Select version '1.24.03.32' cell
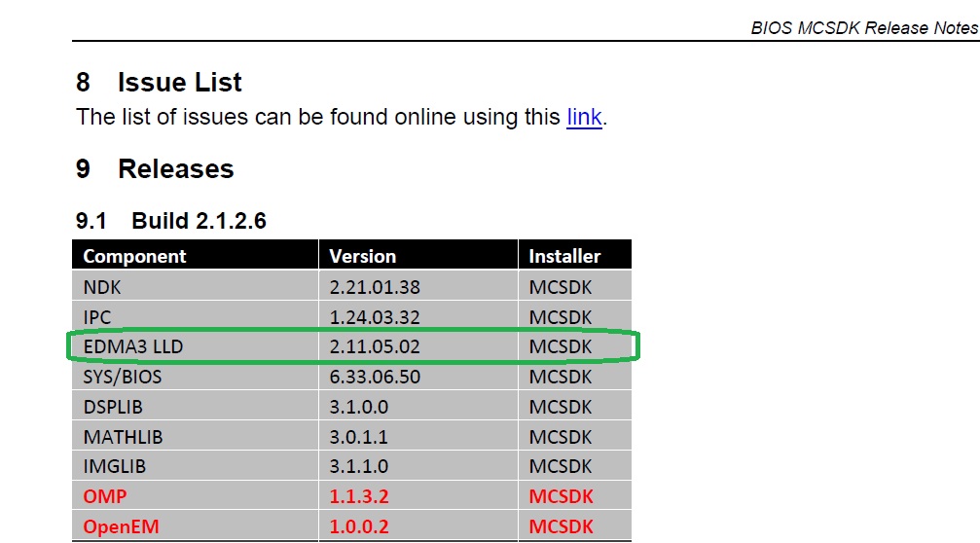Image resolution: width=980 pixels, height=543 pixels. coord(418,317)
